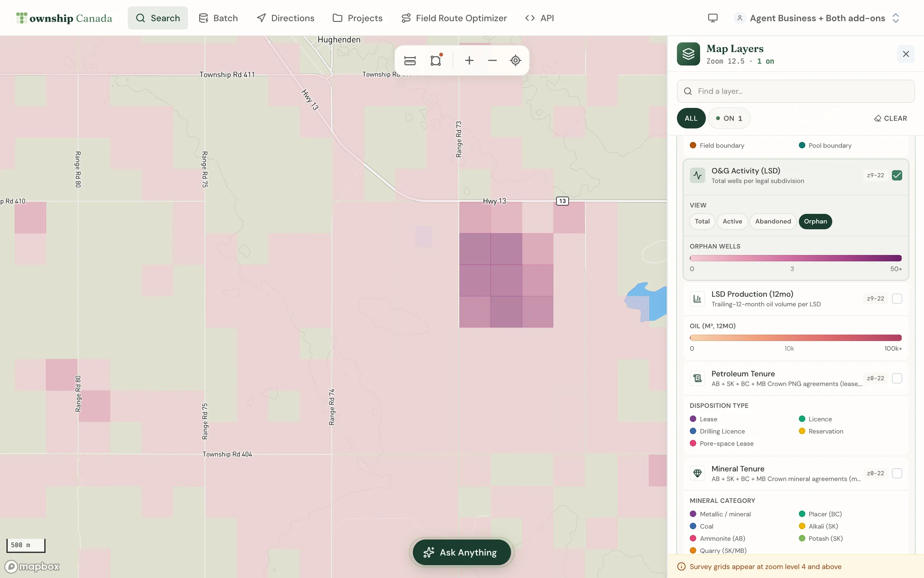The height and width of the screenshot is (578, 924).
Task: Click the O&G Activity pulse icon
Action: tap(697, 175)
